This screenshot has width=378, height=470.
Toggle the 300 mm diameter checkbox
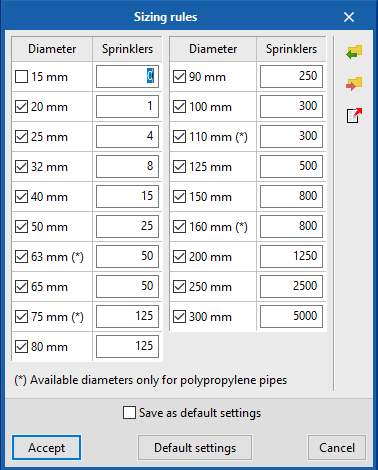point(179,317)
